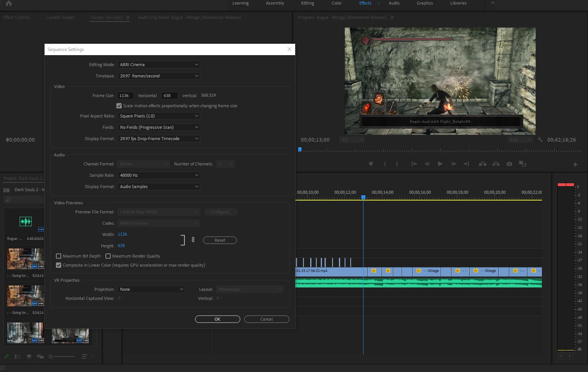Open Effect Controls panel tab
This screenshot has height=372, width=588.
click(17, 17)
